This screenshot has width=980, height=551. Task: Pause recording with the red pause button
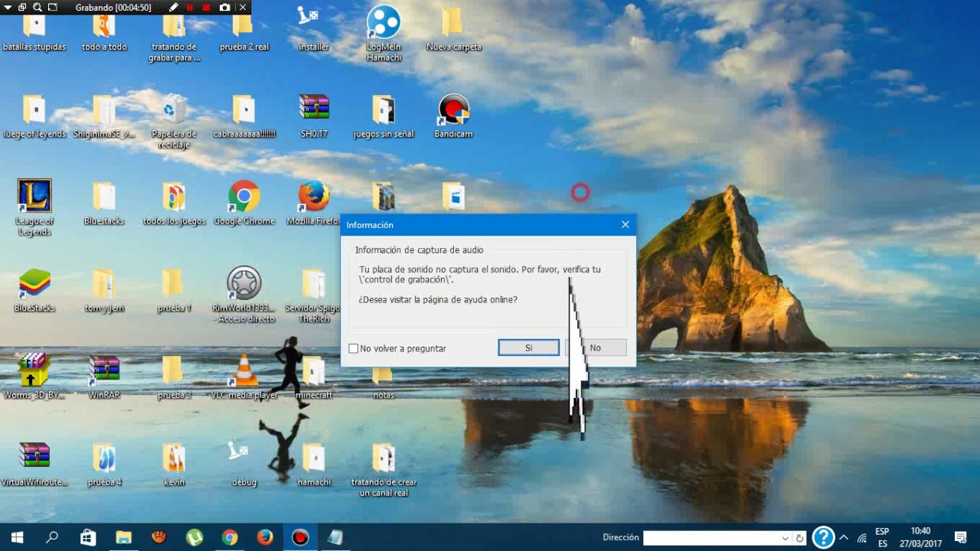tap(190, 8)
